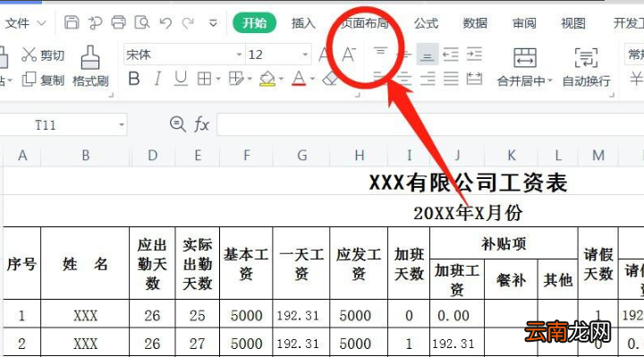Click the decrease indent icon
The image size is (644, 357).
click(x=451, y=55)
